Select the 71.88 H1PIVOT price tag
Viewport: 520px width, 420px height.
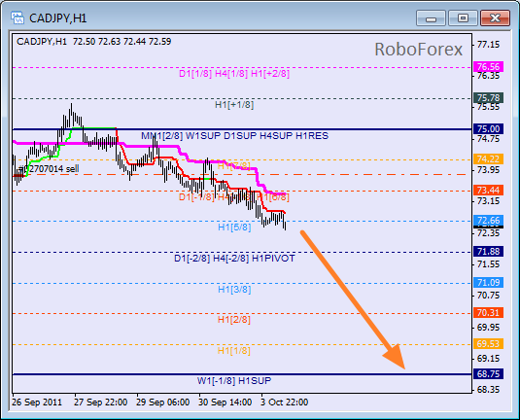[x=488, y=252]
